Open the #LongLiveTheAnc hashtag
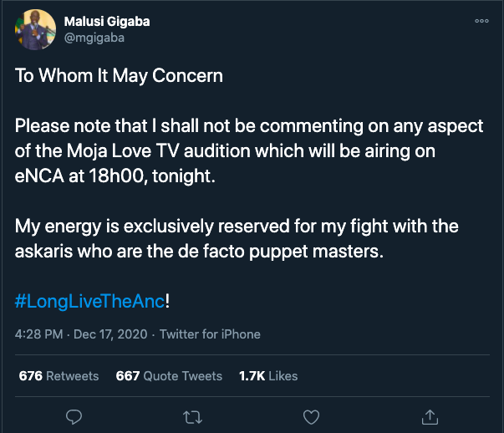Screen dimensions: 504x433 coord(89,301)
